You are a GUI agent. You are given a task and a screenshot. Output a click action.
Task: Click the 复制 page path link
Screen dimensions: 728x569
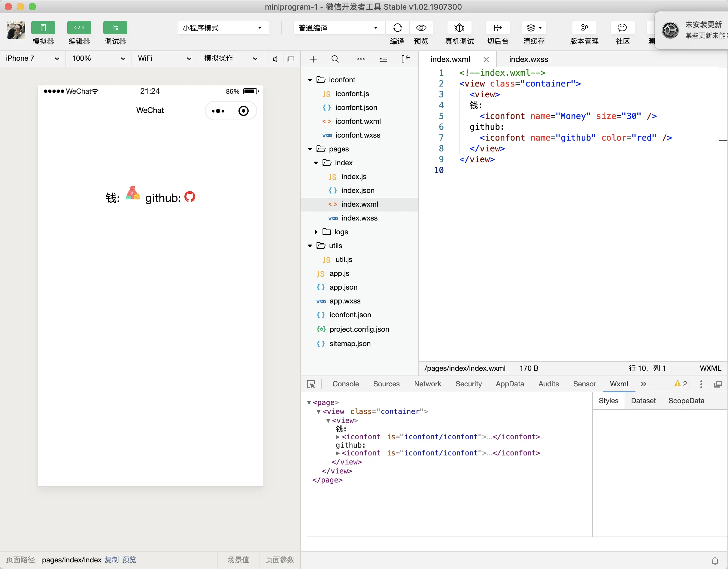pos(111,560)
